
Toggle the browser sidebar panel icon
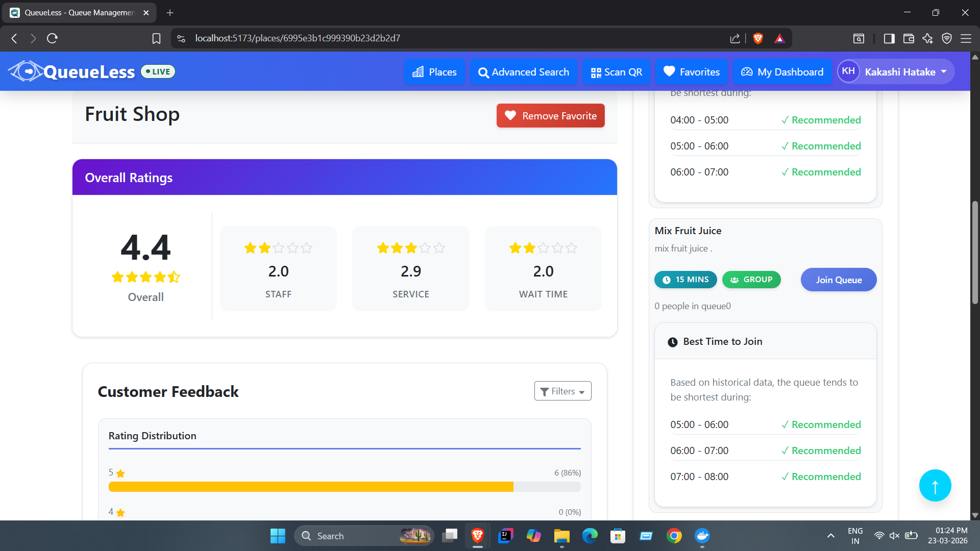pyautogui.click(x=889, y=38)
